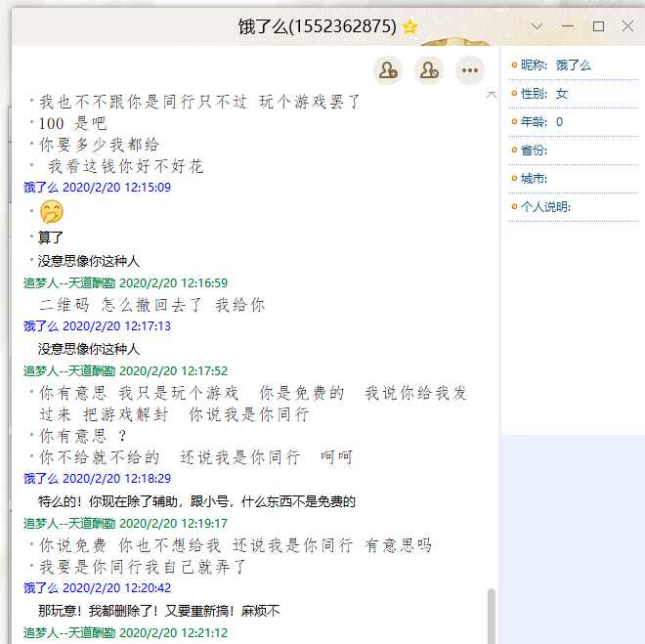
Task: Click the header '追梦人--天道酬勤 2020/2/20 12:19:17'
Action: [x=125, y=524]
